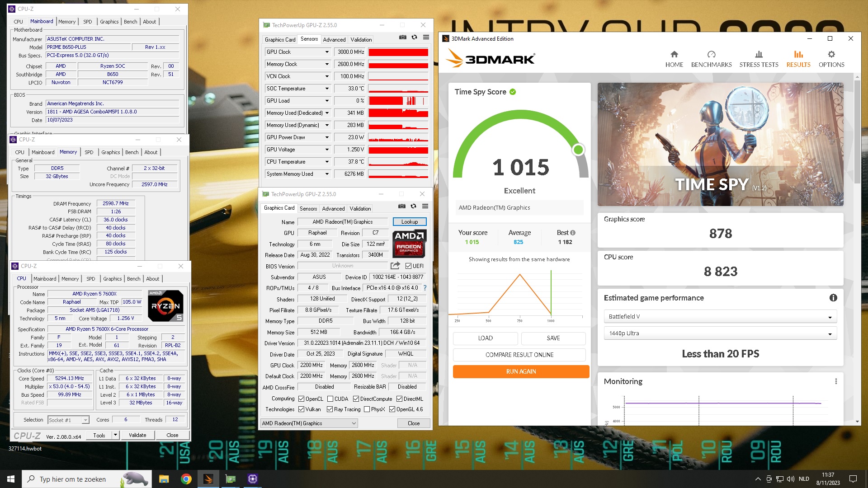Open Advanced tab in GPU-Z Sensors window
The width and height of the screenshot is (868, 488).
point(334,40)
